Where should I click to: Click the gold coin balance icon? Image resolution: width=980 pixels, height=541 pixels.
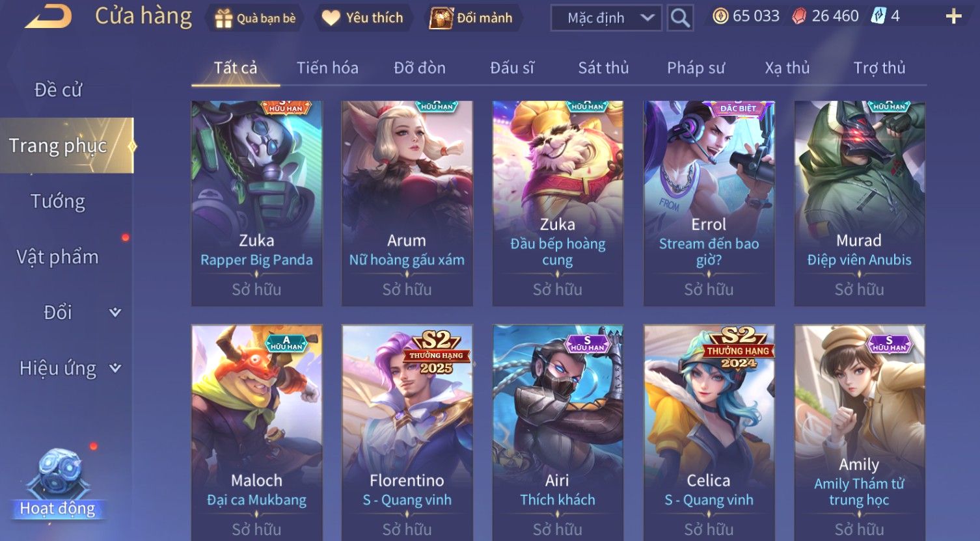click(x=720, y=16)
